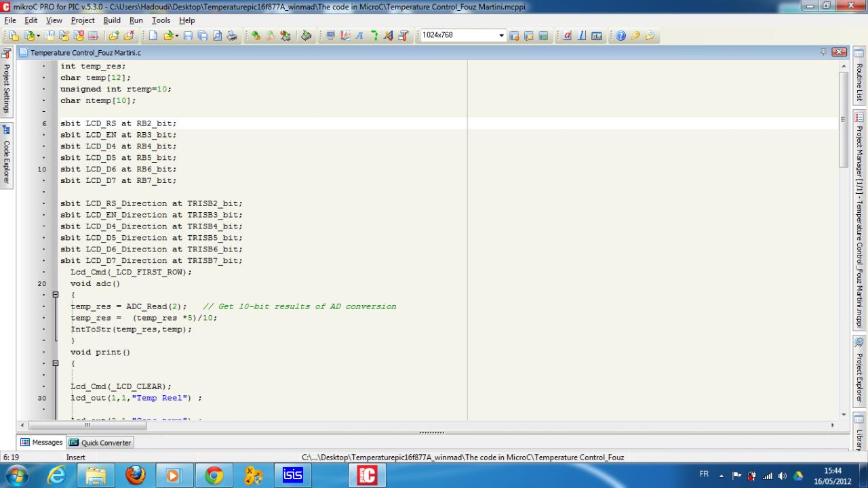
Task: Expand the Project Settings side panel
Action: 7,82
